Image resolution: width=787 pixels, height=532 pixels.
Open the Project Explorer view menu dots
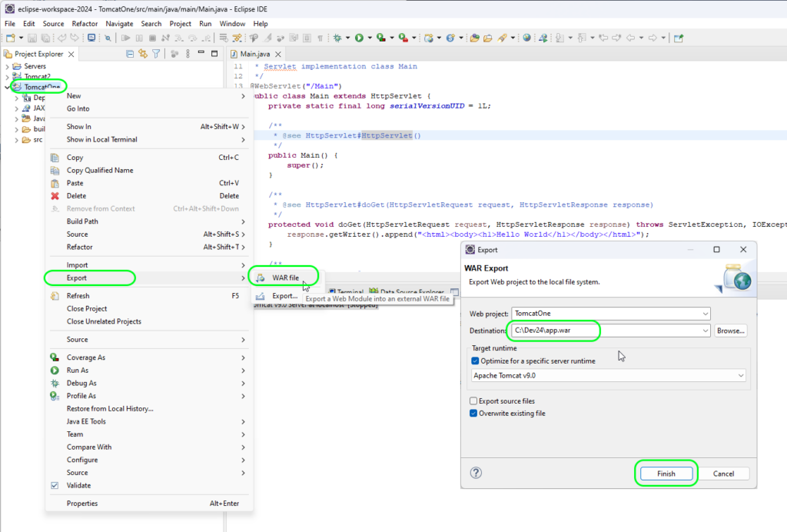(x=188, y=54)
